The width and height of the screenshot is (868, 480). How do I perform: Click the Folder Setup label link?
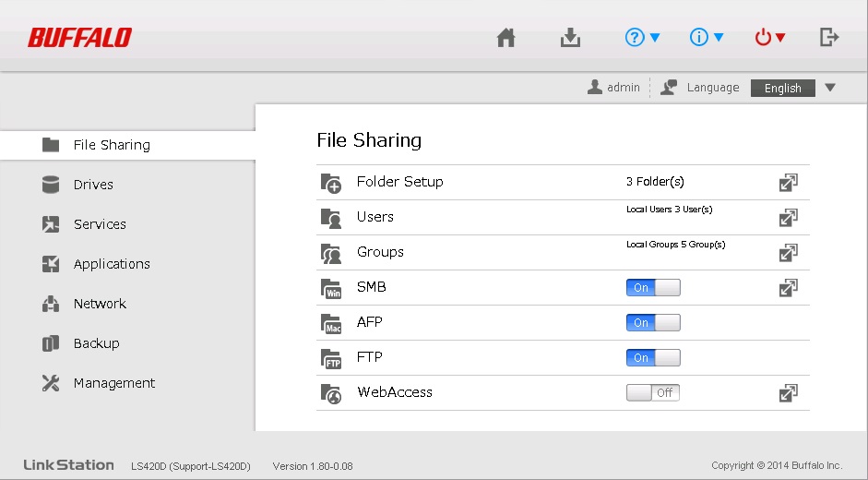[399, 182]
